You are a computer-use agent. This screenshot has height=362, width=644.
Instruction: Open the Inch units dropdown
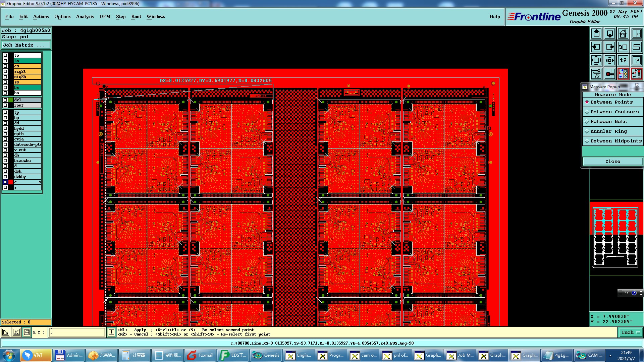(x=631, y=333)
